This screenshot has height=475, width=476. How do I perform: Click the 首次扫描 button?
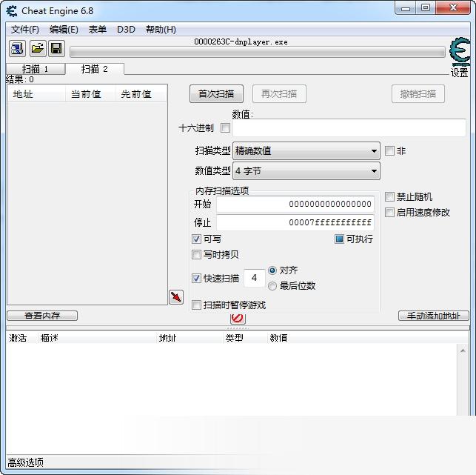coord(216,94)
